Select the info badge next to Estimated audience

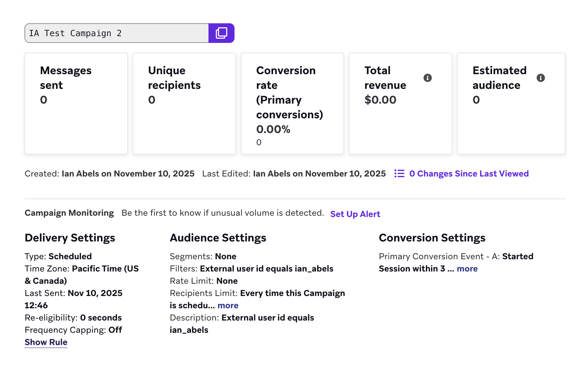[541, 78]
